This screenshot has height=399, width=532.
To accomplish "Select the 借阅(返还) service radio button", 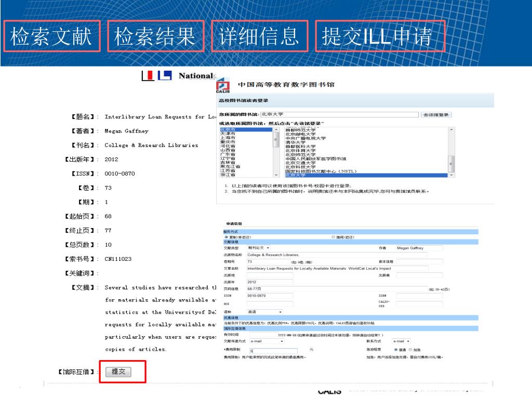I will click(x=333, y=237).
